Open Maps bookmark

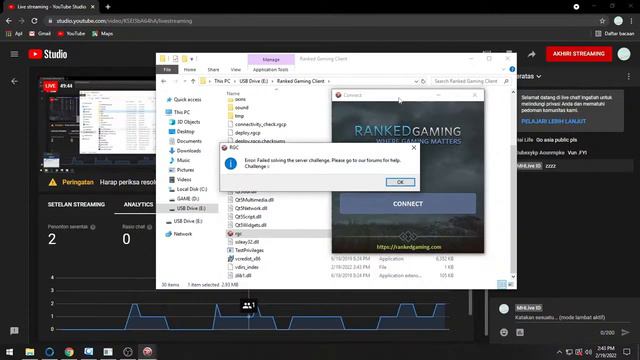pos(102,33)
